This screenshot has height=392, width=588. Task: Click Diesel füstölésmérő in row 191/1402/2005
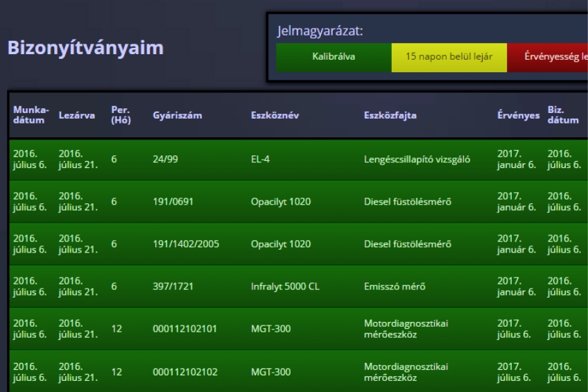(x=408, y=244)
